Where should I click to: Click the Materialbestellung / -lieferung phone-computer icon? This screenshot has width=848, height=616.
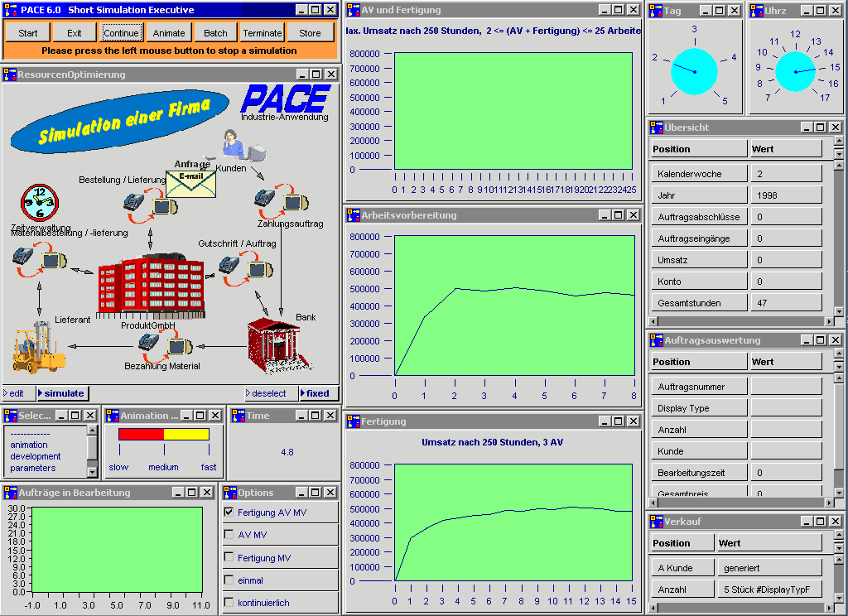point(40,260)
